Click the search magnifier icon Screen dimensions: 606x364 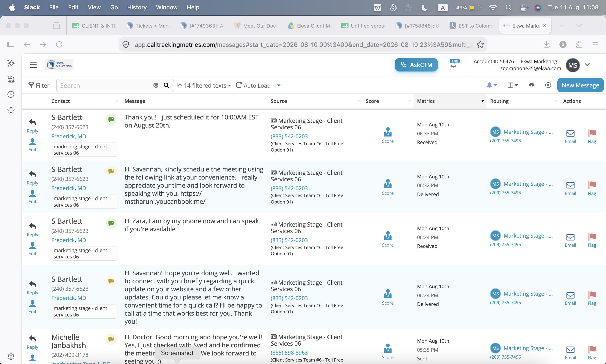(x=167, y=85)
